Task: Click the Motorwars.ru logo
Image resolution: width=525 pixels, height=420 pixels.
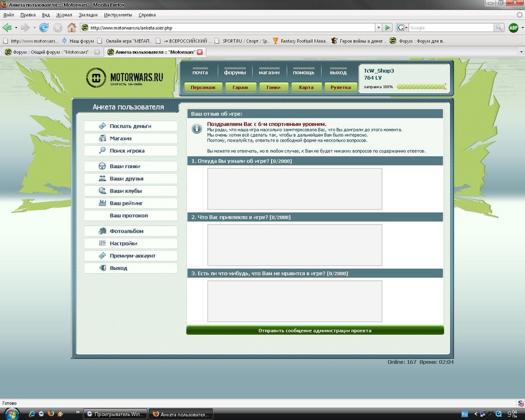Action: [125, 78]
